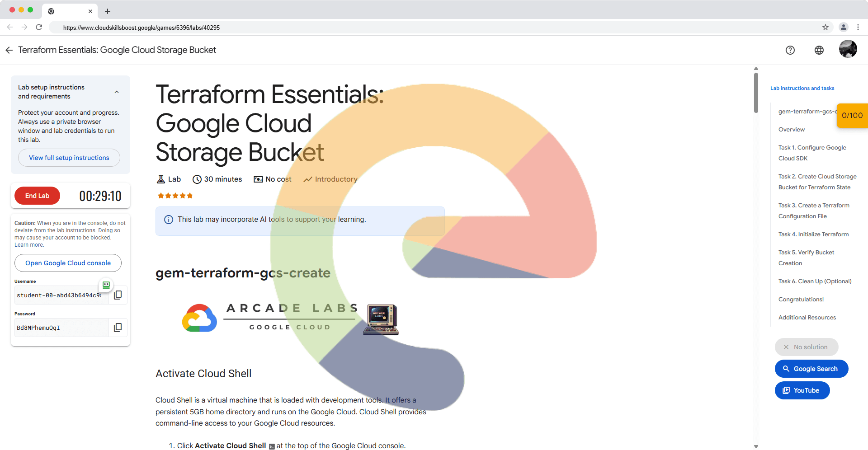Reload the page in browser
This screenshot has width=868, height=450.
tap(39, 27)
